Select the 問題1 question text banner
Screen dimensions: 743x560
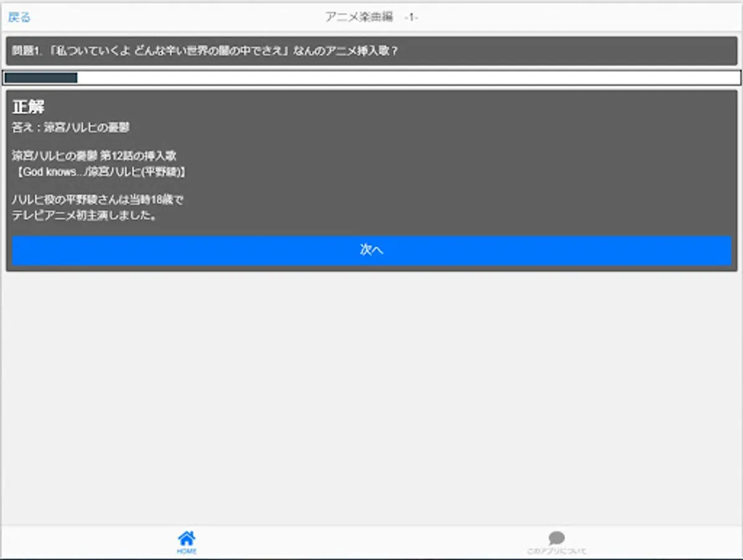[x=371, y=50]
